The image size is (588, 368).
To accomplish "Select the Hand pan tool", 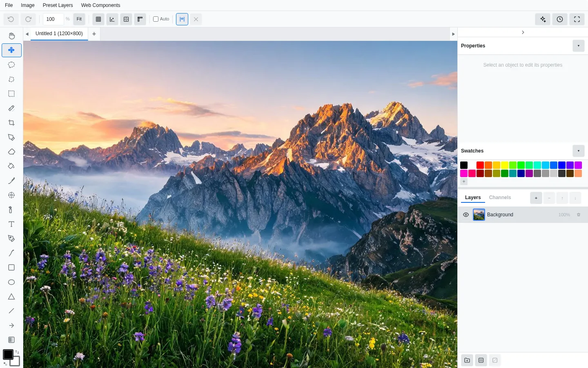I will tap(11, 36).
